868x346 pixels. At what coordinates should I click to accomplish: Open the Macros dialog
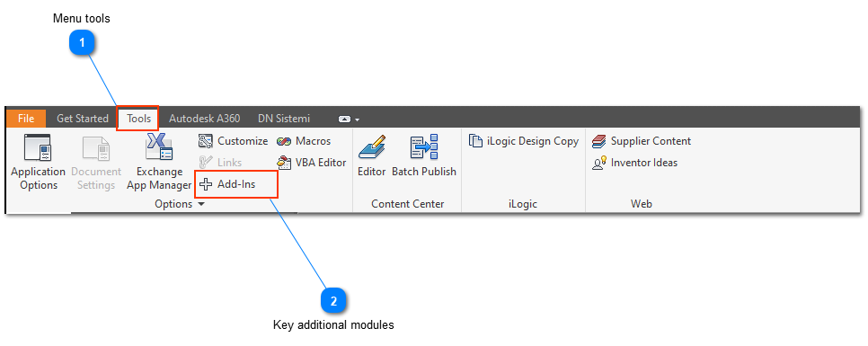pos(304,141)
